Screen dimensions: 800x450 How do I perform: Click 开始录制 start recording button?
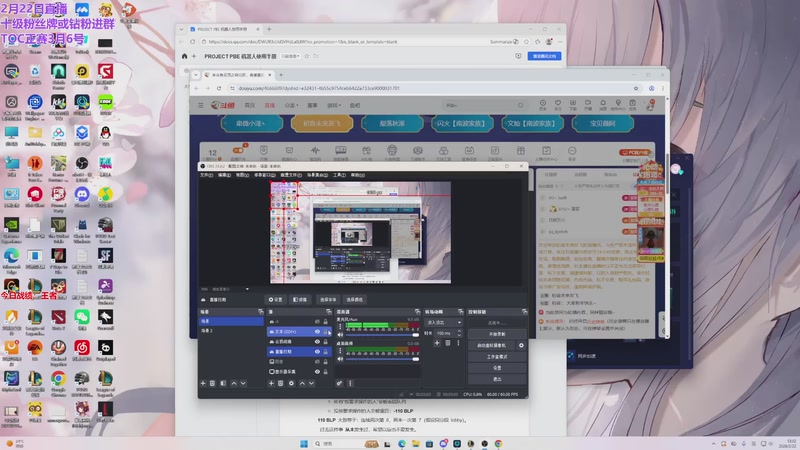point(497,334)
